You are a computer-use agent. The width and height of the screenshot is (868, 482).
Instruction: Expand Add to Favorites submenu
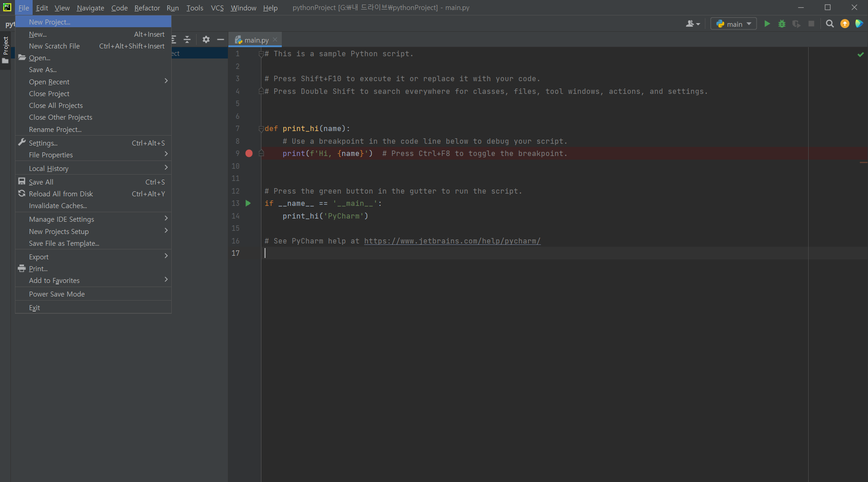(93, 280)
